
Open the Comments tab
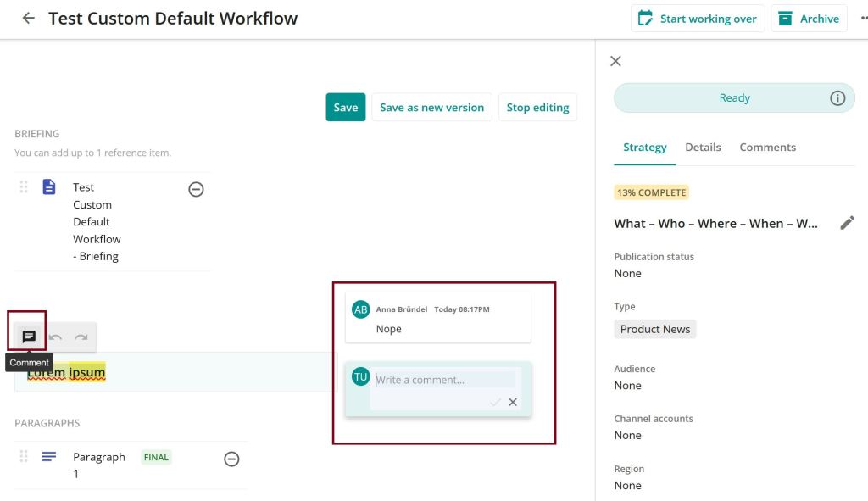click(x=767, y=147)
